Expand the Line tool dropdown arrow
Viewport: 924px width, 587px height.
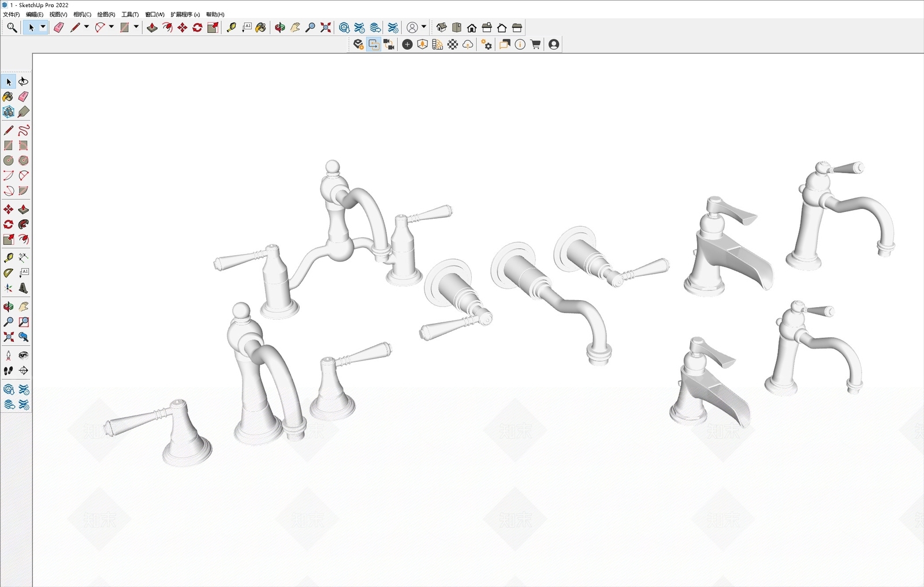(x=87, y=27)
